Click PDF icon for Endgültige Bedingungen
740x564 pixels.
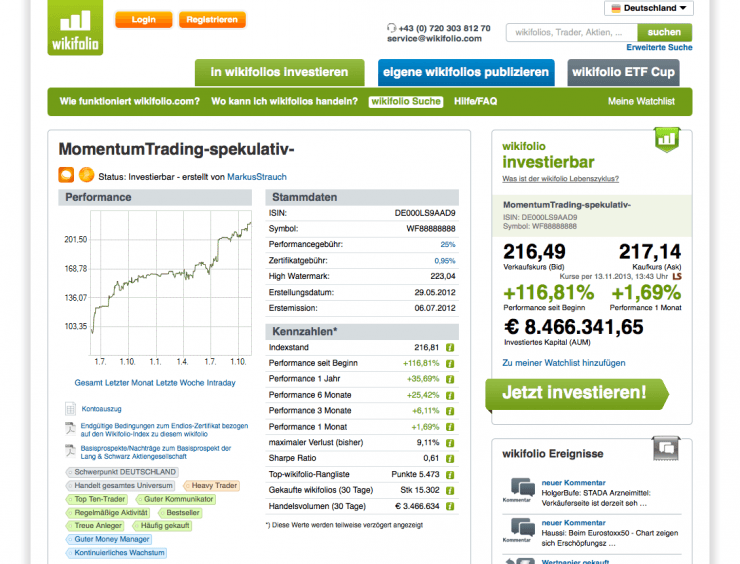pyautogui.click(x=70, y=429)
